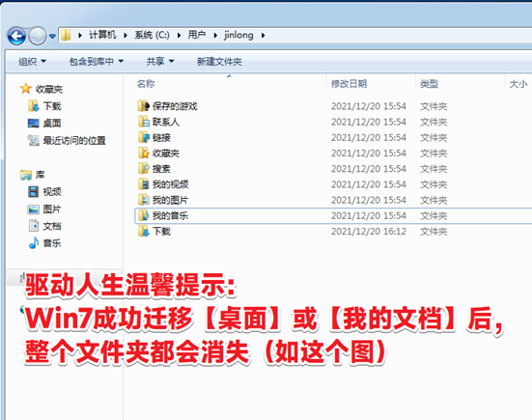Select the 我的音乐 folder name
This screenshot has width=532, height=420.
point(170,215)
